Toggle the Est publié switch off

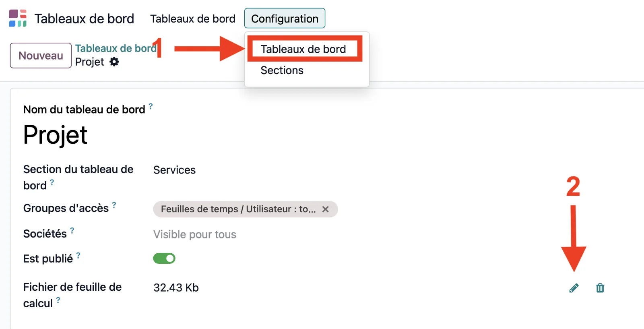click(164, 259)
